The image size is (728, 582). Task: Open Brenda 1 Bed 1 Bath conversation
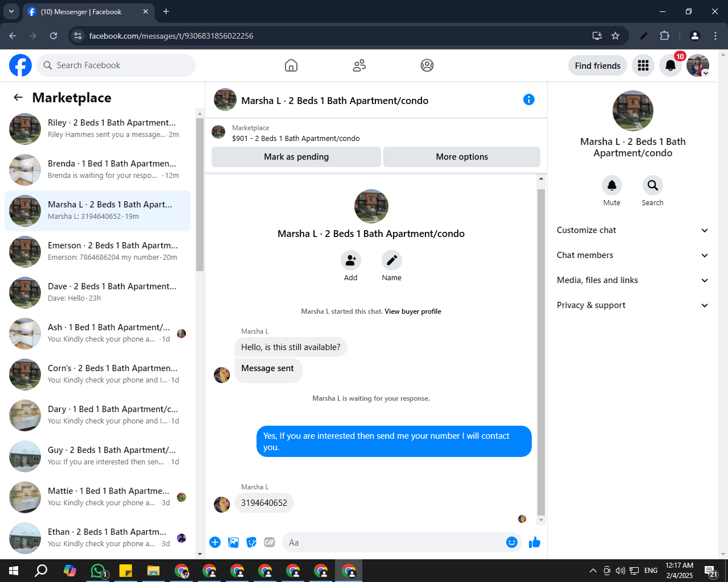(x=98, y=170)
